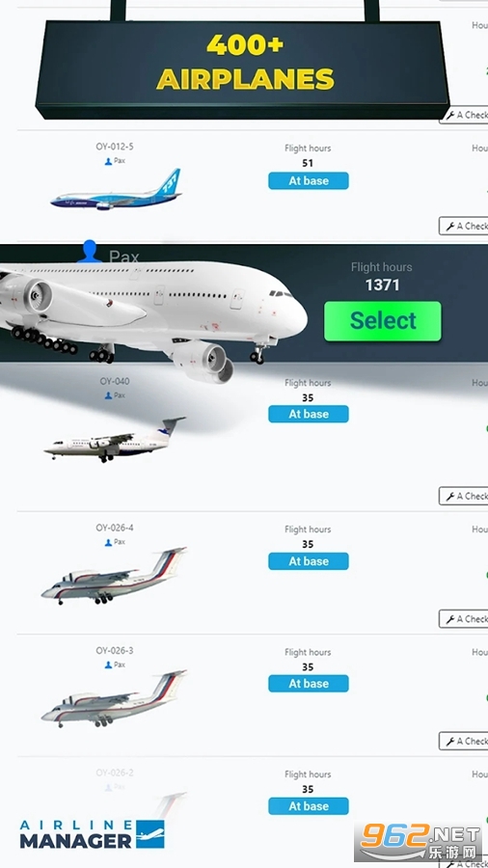This screenshot has width=488, height=868.
Task: Click Airline Manager logo plane icon
Action: pyautogui.click(x=150, y=834)
